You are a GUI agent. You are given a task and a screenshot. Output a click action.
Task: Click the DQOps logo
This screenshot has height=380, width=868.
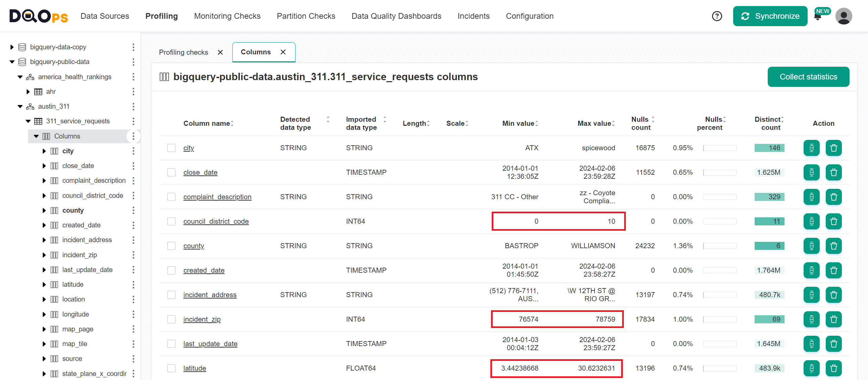click(x=38, y=16)
